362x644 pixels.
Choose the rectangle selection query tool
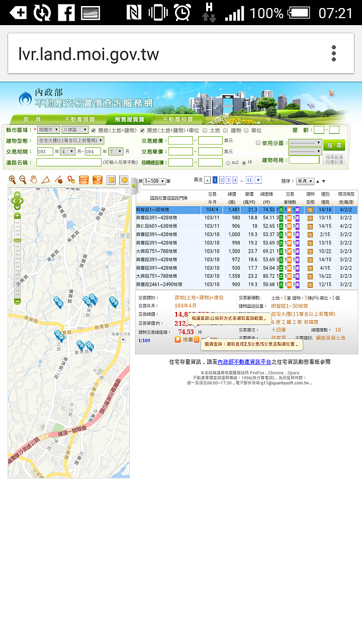tap(111, 180)
